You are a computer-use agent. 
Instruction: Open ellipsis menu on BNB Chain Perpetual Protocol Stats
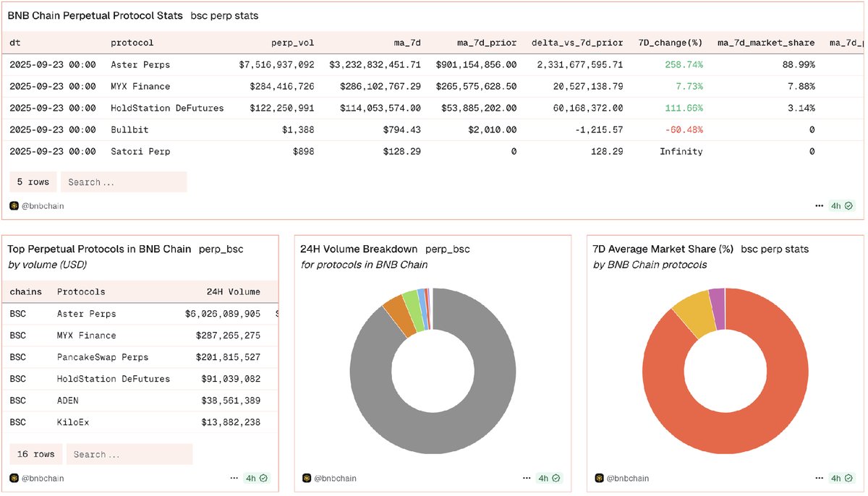[819, 205]
